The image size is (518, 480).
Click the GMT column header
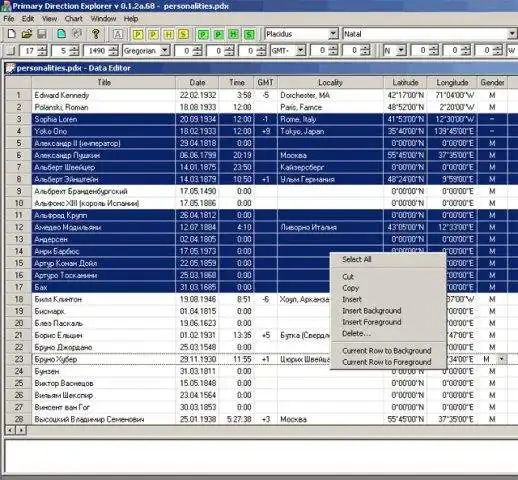[x=266, y=82]
